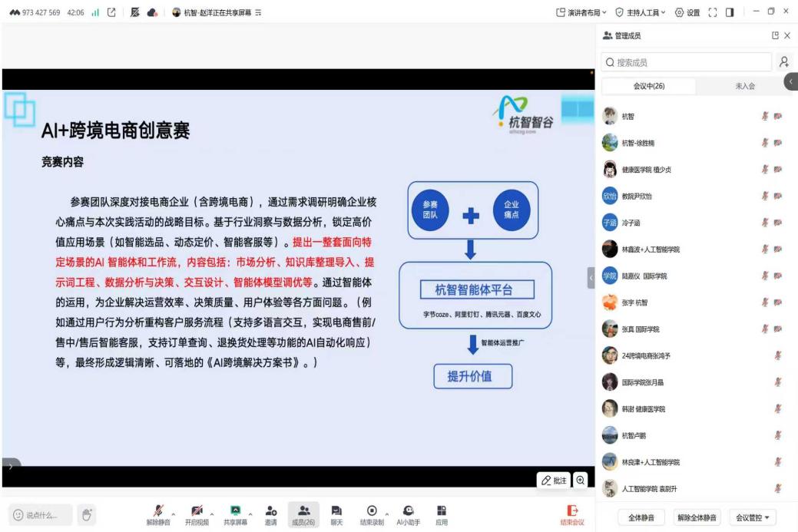Stop recording with 结束录制

(372, 511)
